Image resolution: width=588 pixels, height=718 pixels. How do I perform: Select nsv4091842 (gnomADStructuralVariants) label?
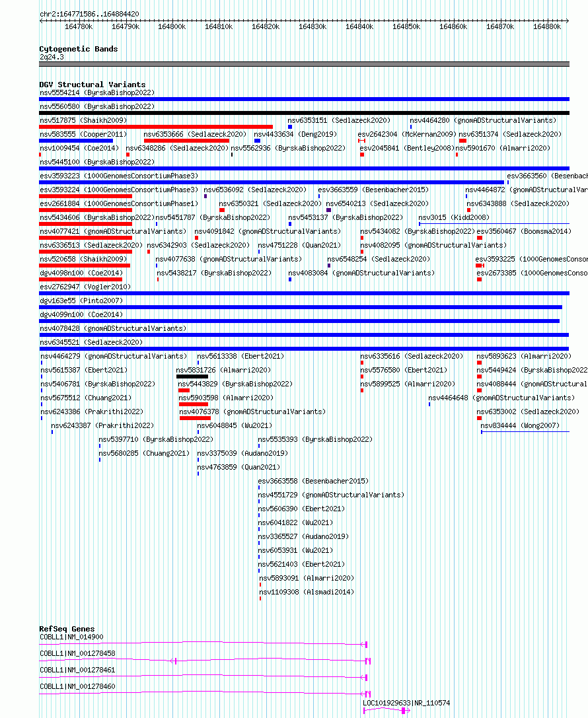click(x=268, y=231)
